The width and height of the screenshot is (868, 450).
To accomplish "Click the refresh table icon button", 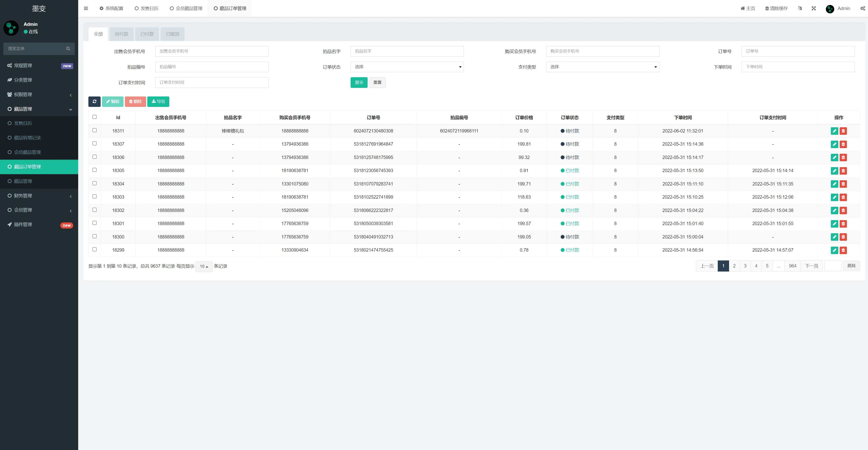I will 94,101.
